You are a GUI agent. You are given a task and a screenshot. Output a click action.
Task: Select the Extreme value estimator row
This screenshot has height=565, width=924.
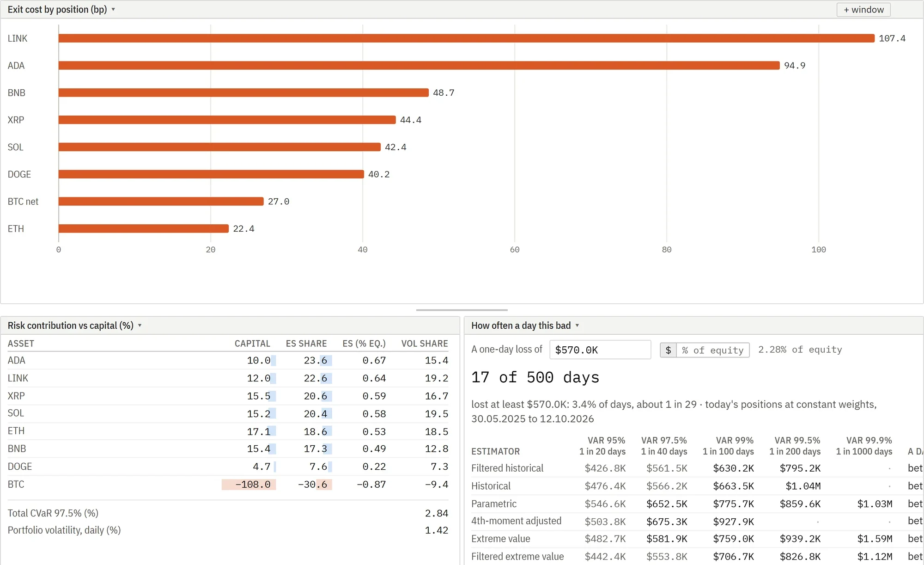697,539
